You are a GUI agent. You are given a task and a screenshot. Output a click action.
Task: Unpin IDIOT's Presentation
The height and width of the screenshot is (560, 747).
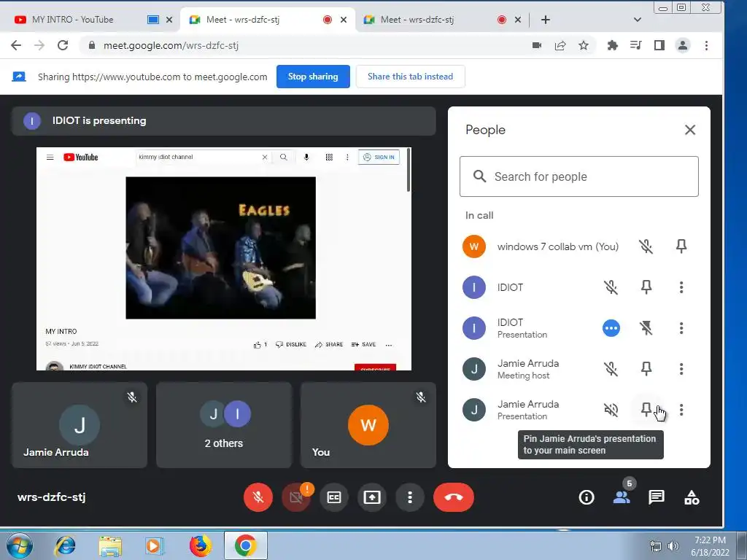(x=646, y=328)
